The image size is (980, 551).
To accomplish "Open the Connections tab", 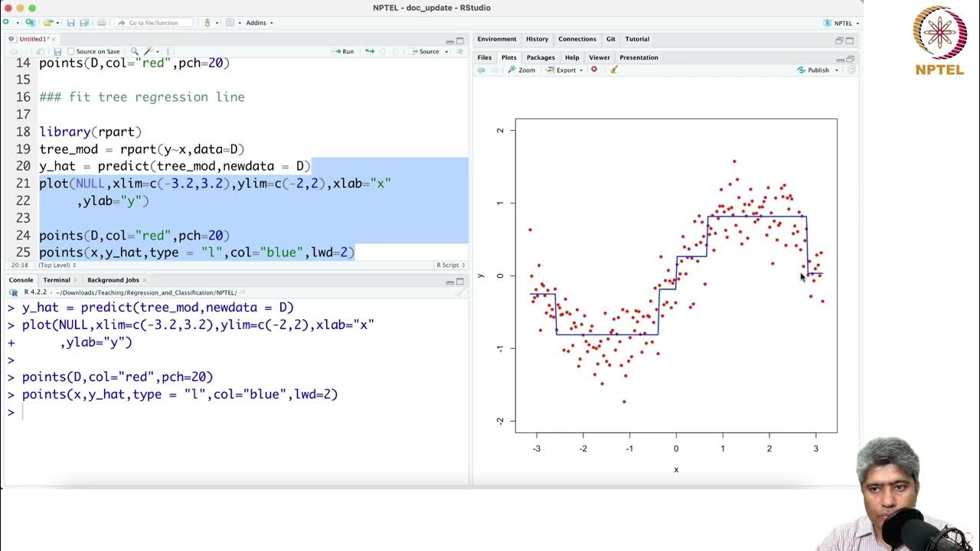I will coord(577,39).
